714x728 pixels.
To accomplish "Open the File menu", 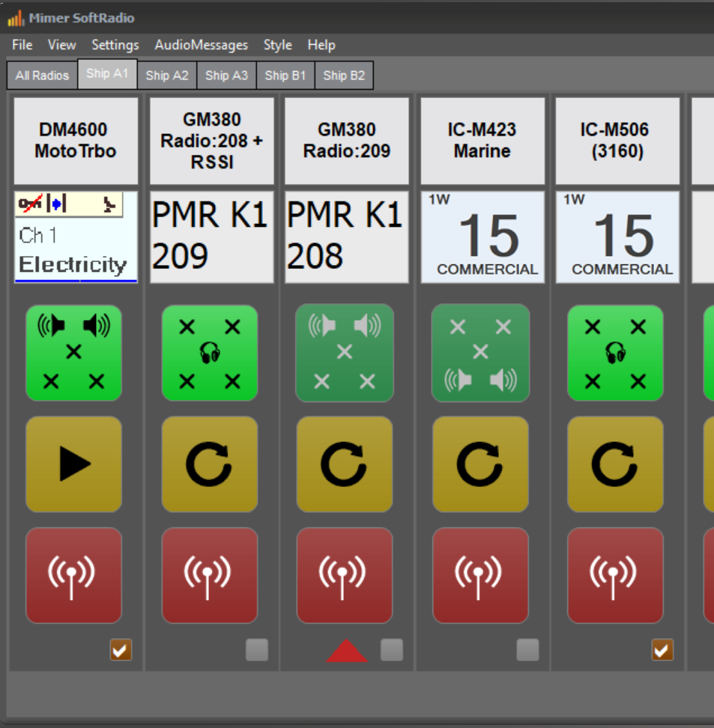I will tap(22, 45).
